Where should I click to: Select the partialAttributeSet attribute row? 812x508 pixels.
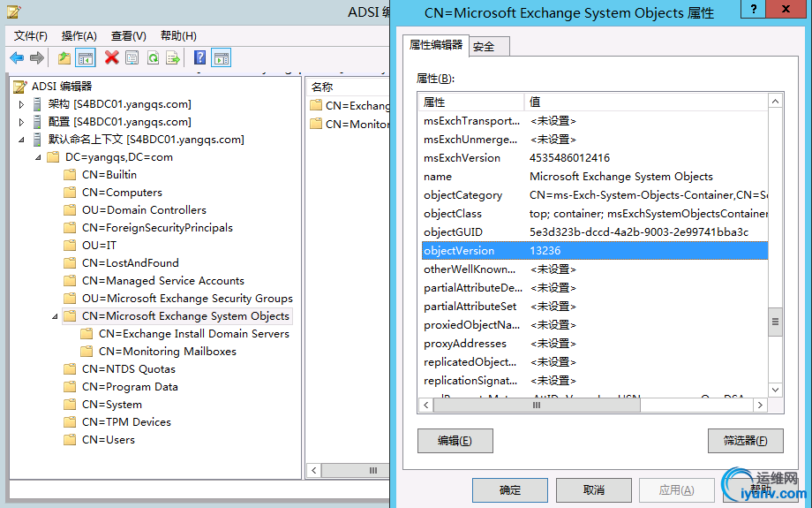pyautogui.click(x=595, y=307)
